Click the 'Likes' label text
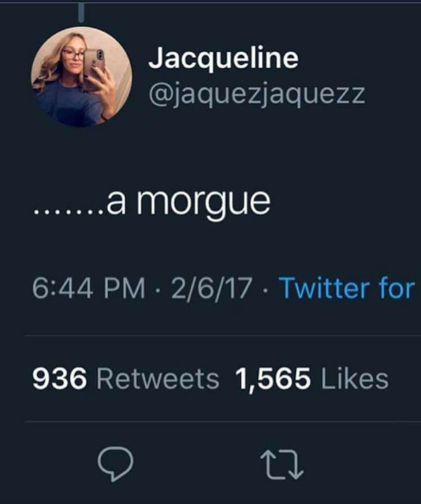The width and height of the screenshot is (421, 504). [x=355, y=378]
